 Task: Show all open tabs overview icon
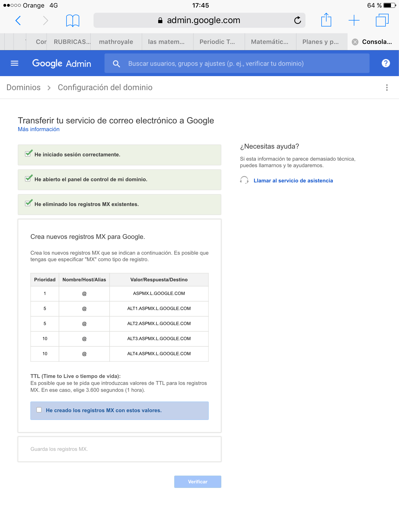point(382,20)
